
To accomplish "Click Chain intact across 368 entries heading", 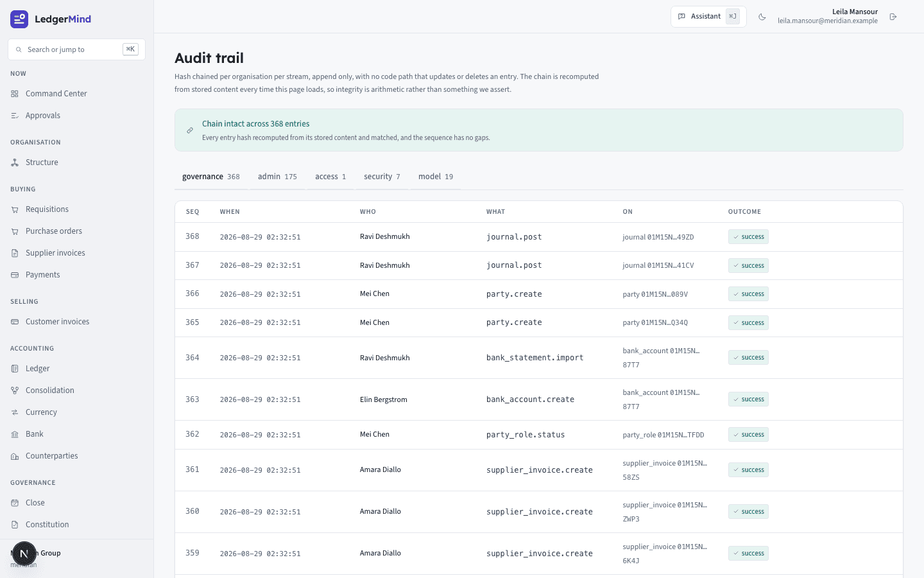I will coord(255,124).
